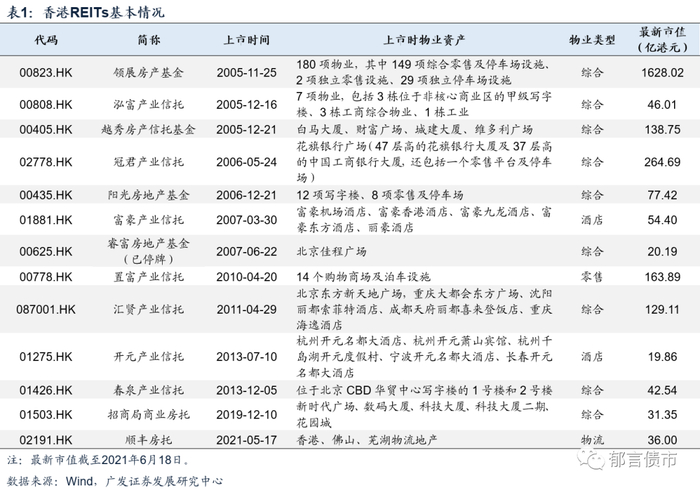Image resolution: width=700 pixels, height=490 pixels.
Task: Select the 简称 column header
Action: (x=149, y=40)
